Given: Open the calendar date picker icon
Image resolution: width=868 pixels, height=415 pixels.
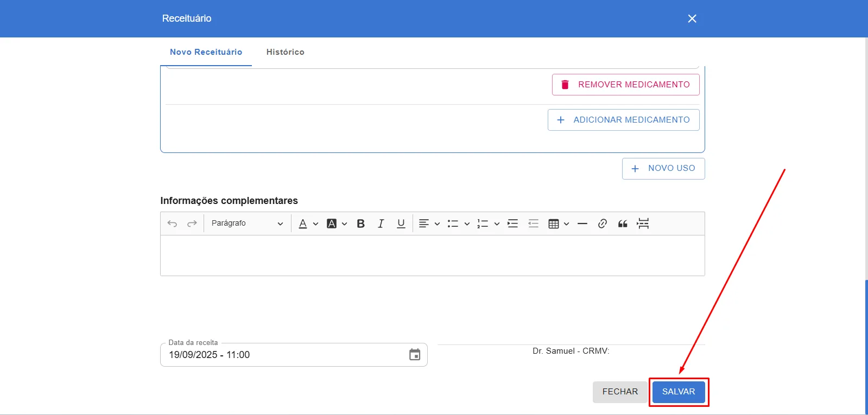Looking at the screenshot, I should pyautogui.click(x=415, y=355).
